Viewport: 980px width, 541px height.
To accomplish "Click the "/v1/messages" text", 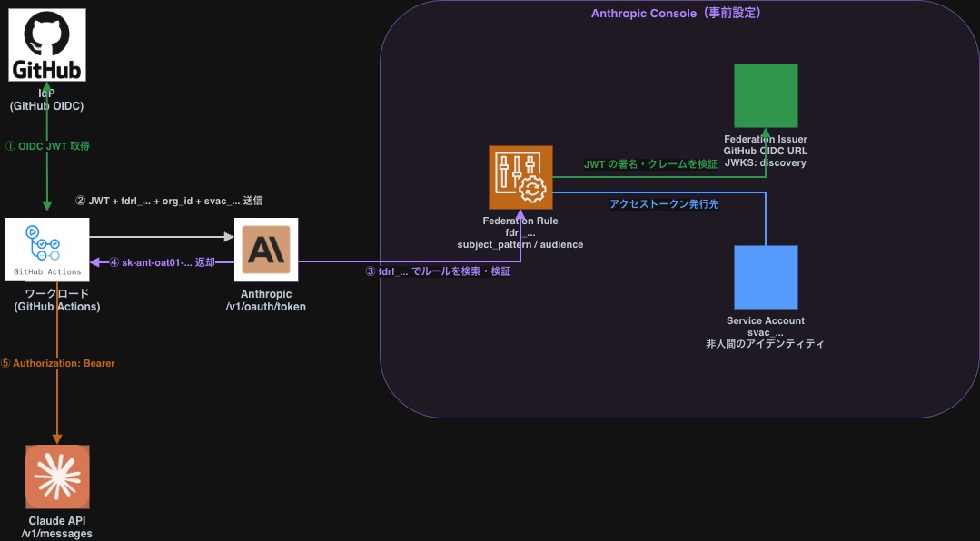I will pyautogui.click(x=57, y=534).
